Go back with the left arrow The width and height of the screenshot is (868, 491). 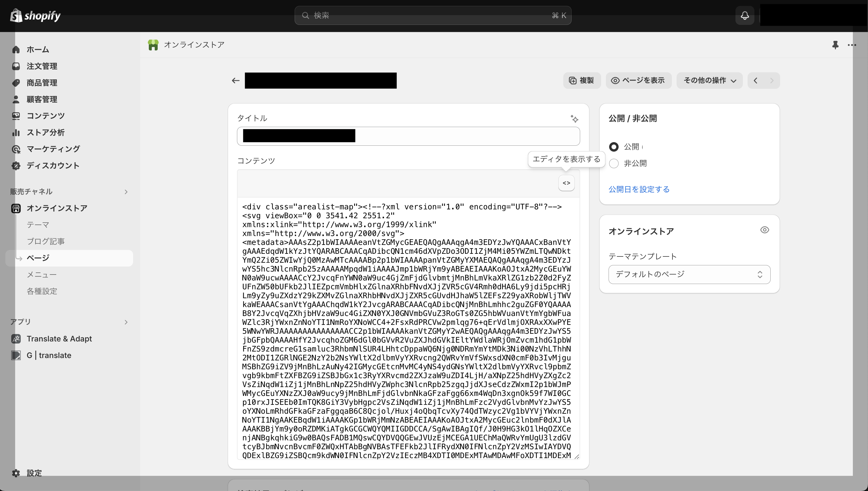(x=235, y=81)
